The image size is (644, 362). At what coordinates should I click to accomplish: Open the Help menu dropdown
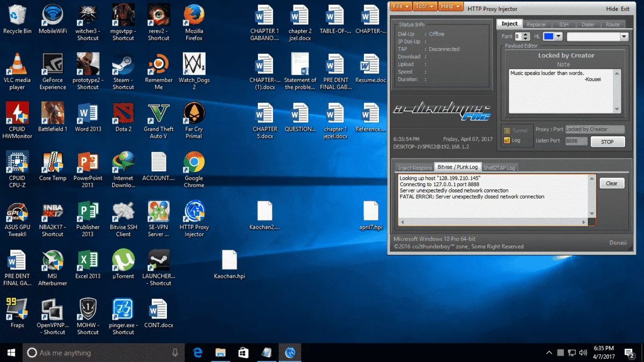click(450, 6)
